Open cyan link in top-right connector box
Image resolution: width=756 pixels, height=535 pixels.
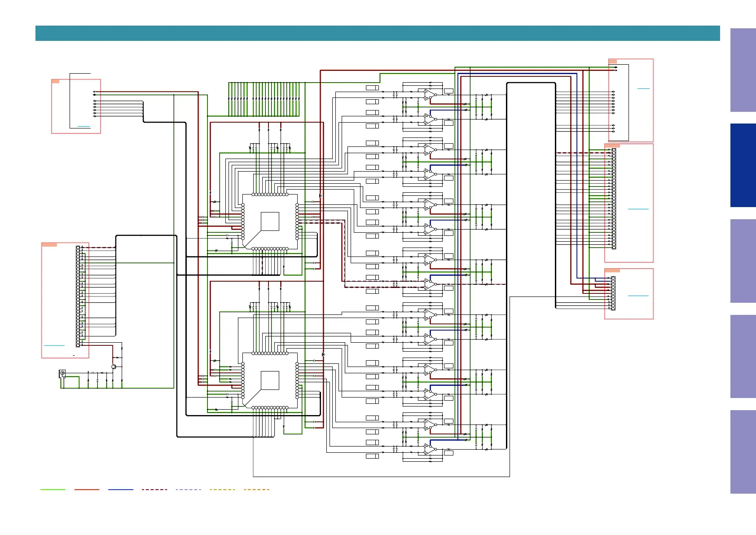tap(643, 88)
